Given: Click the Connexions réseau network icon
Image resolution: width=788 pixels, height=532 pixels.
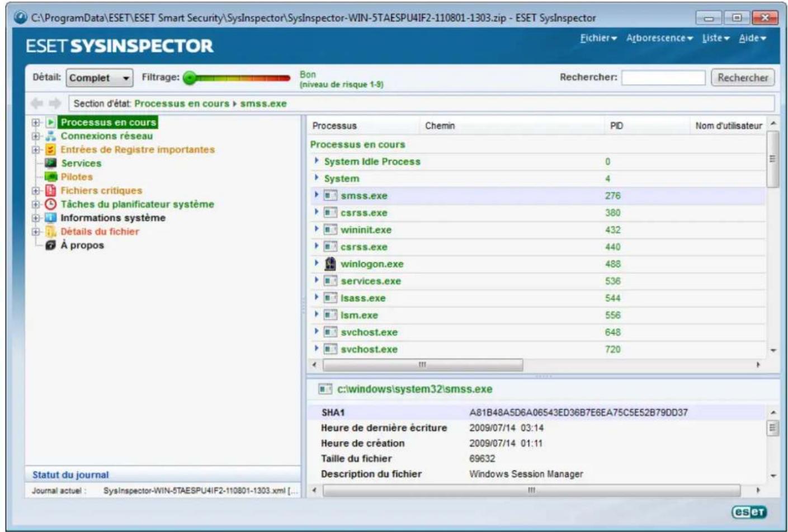Looking at the screenshot, I should (x=50, y=136).
